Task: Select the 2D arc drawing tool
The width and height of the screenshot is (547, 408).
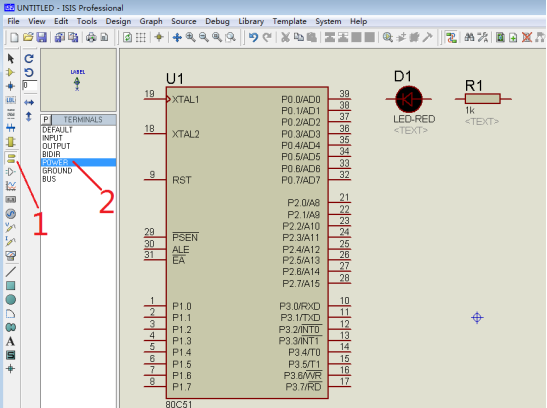Action: coord(11,313)
